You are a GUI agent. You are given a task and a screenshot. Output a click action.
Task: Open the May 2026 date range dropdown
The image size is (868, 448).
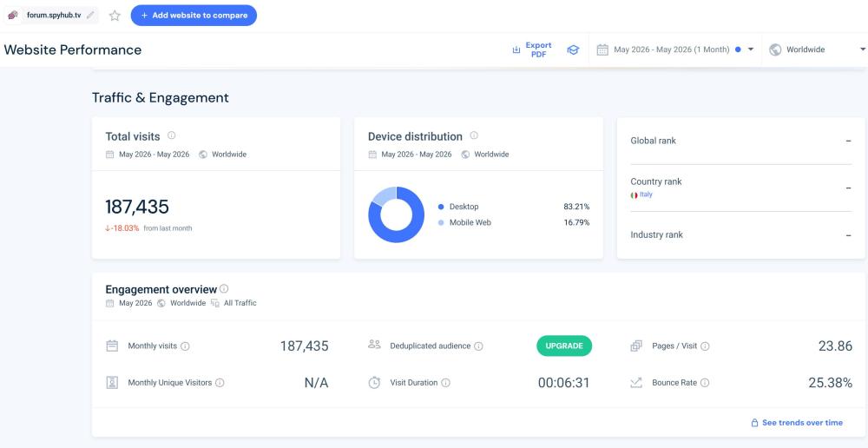(x=675, y=49)
